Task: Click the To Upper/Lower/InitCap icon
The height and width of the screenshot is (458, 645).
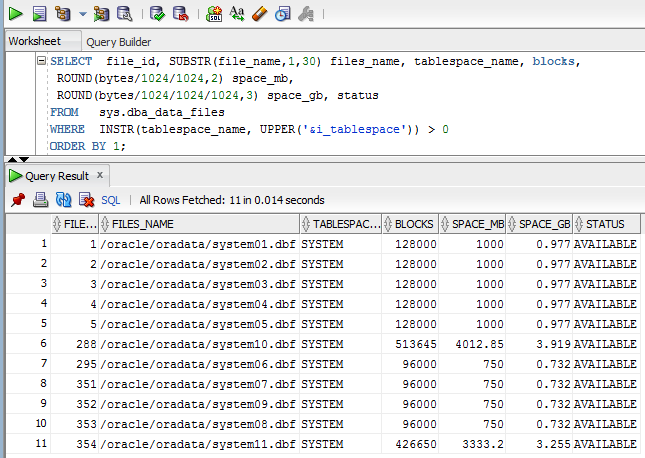Action: 237,14
